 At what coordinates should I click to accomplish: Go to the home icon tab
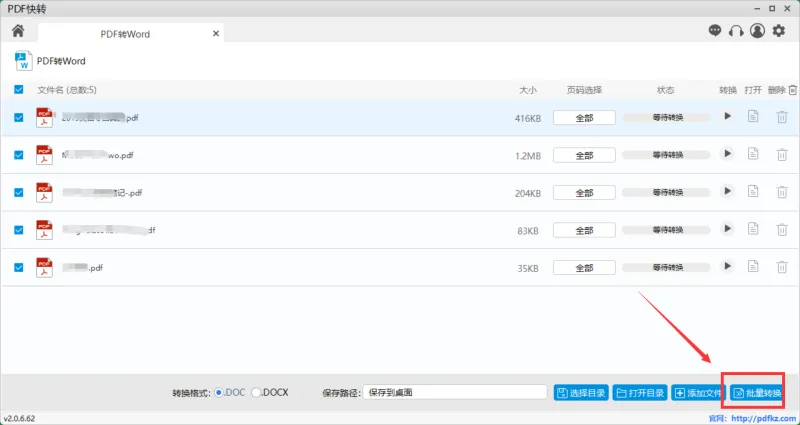[18, 31]
